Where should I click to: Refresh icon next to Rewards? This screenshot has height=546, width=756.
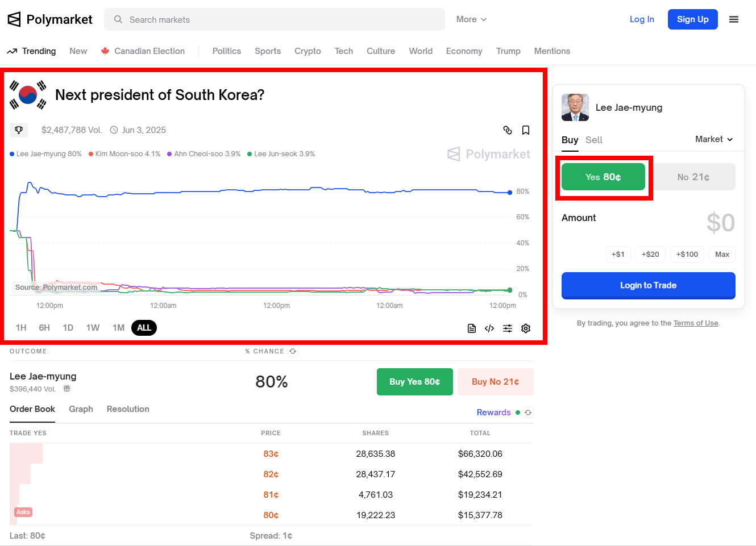tap(528, 412)
